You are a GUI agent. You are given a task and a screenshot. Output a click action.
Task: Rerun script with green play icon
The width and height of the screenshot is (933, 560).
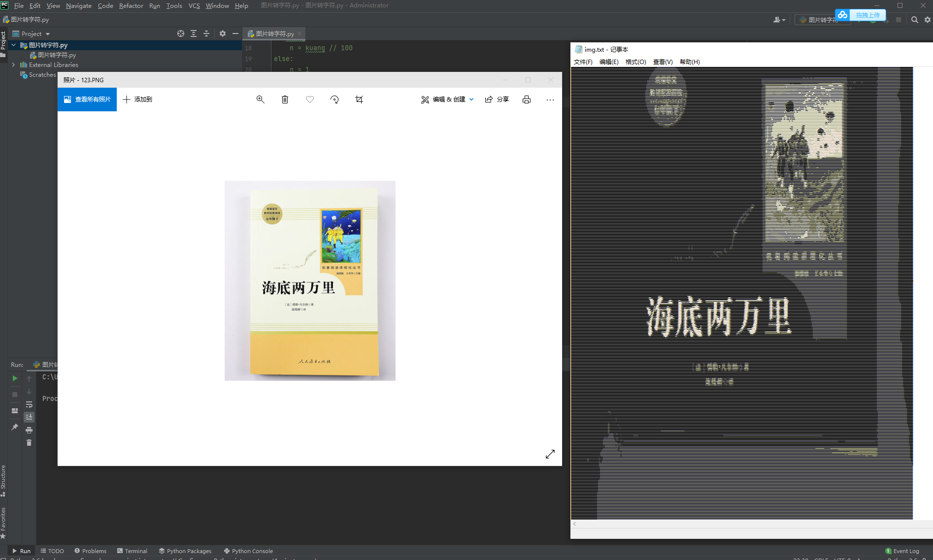pyautogui.click(x=15, y=378)
